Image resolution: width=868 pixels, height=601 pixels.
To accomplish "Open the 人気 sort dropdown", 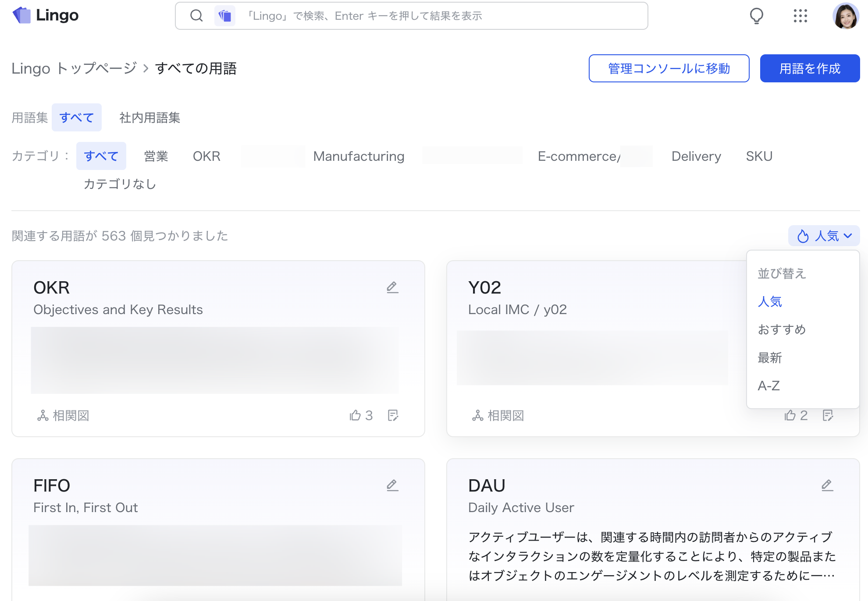I will pyautogui.click(x=824, y=236).
